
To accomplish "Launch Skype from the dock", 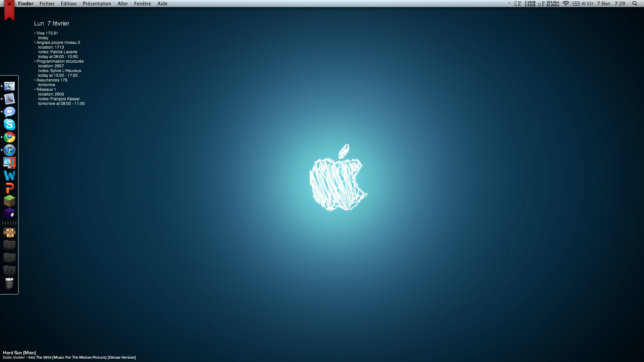I will (9, 124).
